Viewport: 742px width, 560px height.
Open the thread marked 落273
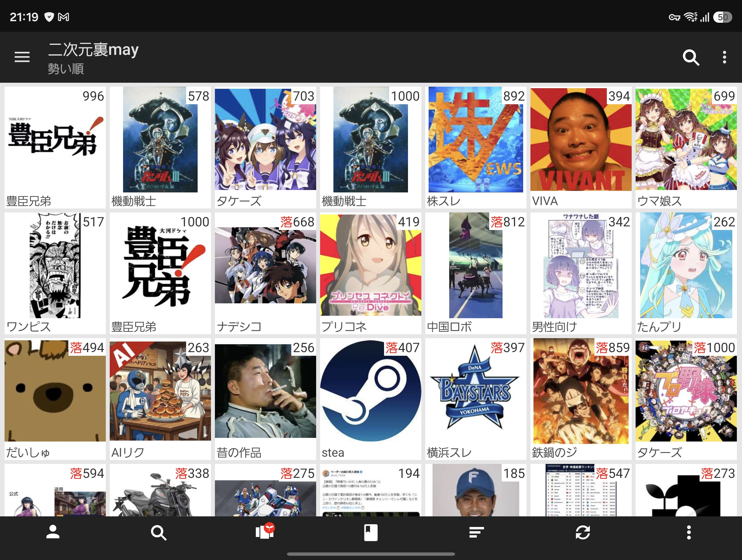(x=686, y=490)
